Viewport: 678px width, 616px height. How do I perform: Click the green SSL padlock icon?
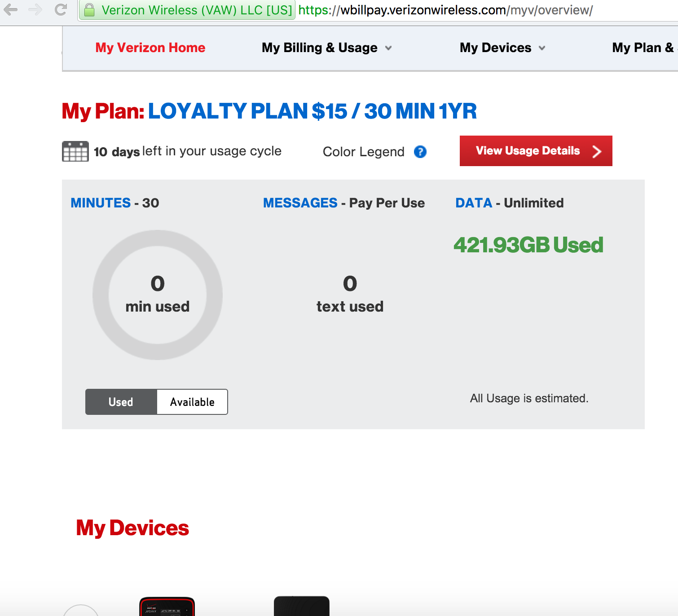point(90,10)
